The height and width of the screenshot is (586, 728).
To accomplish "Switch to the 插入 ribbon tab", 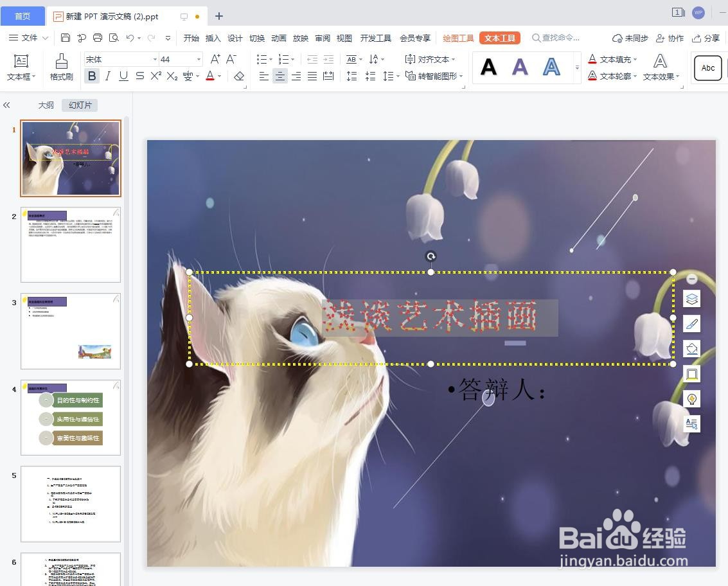I will pos(213,38).
